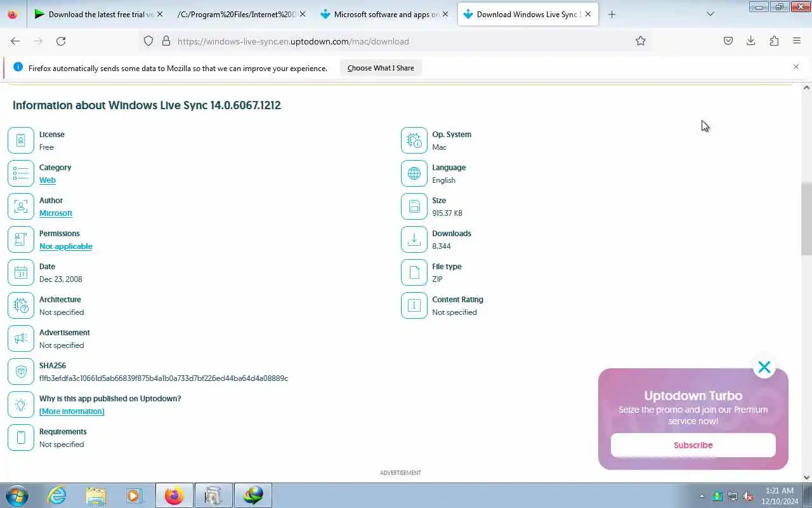Close the Uptodown Turbo popup

tap(764, 367)
